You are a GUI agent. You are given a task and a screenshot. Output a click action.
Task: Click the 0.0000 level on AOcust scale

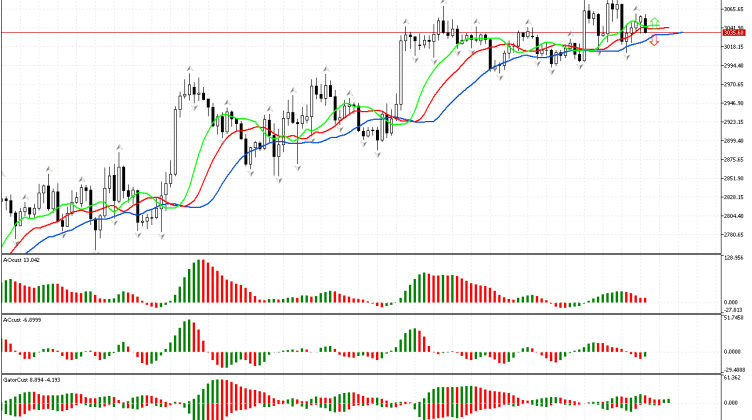click(734, 302)
